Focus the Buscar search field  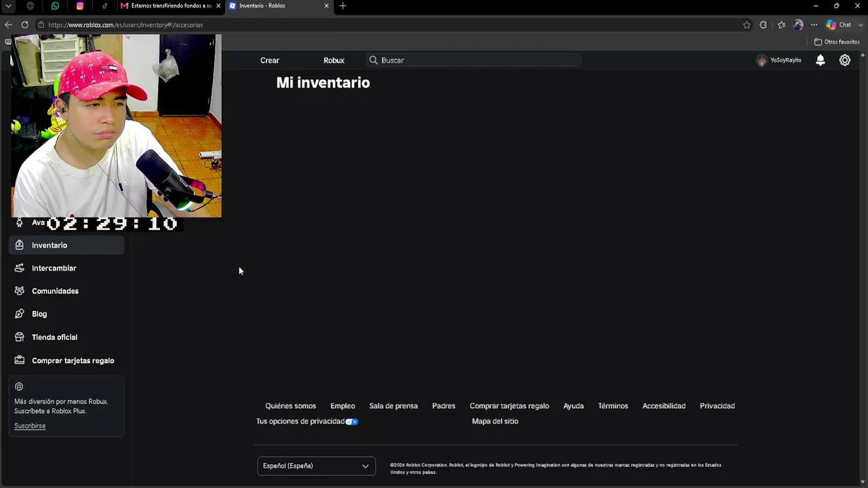pyautogui.click(x=474, y=60)
